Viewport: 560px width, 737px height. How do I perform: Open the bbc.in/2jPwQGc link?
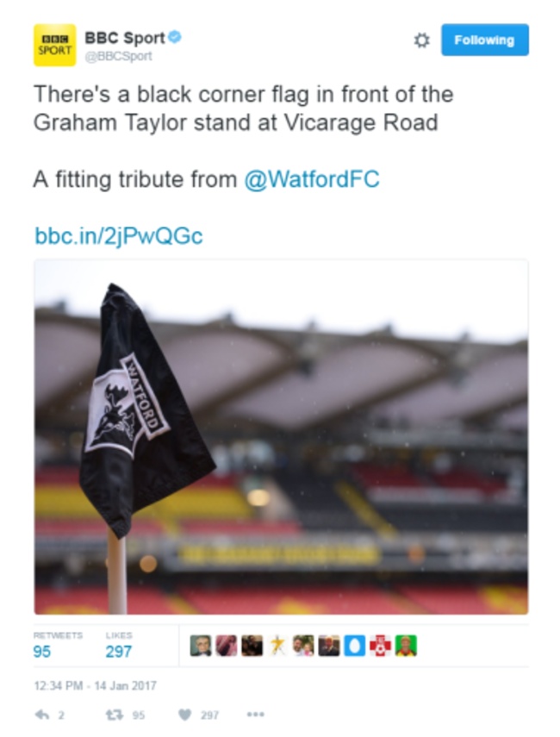pyautogui.click(x=118, y=236)
